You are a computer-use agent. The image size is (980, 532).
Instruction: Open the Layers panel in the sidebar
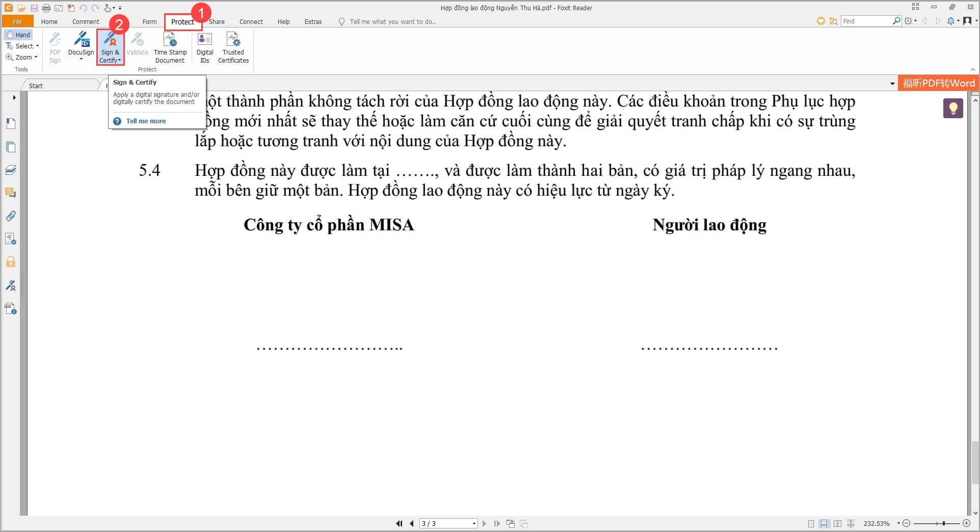[x=10, y=170]
